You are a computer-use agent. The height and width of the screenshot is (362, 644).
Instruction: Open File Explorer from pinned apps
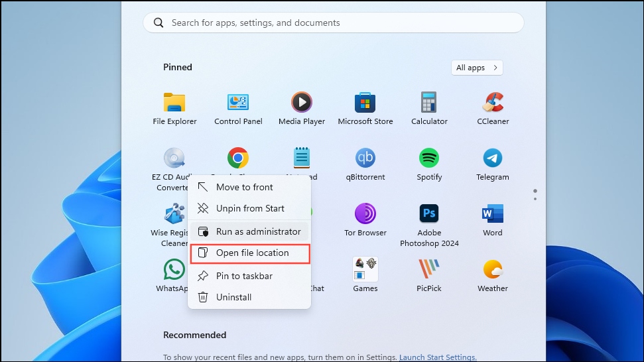point(174,108)
